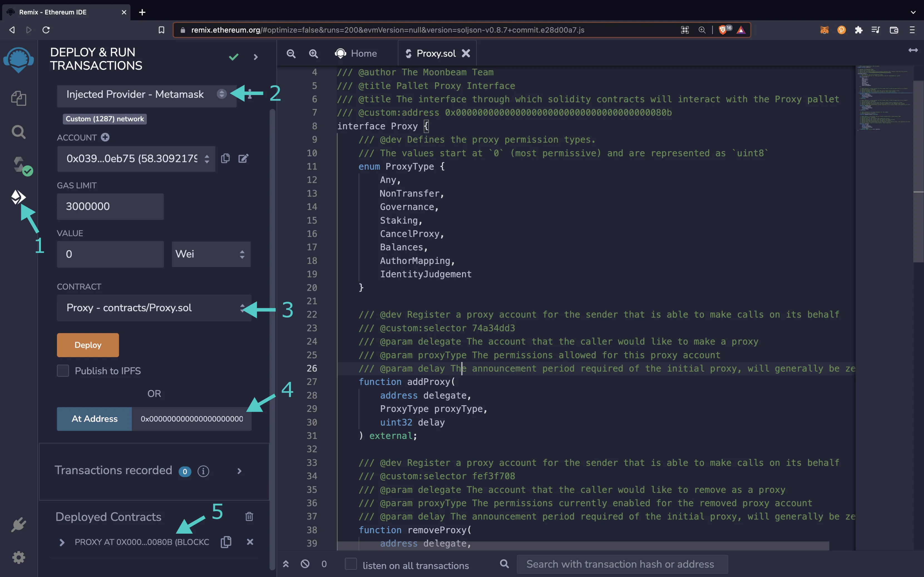Open the File Explorer panel icon
Viewport: 924px width, 577px height.
pyautogui.click(x=18, y=98)
